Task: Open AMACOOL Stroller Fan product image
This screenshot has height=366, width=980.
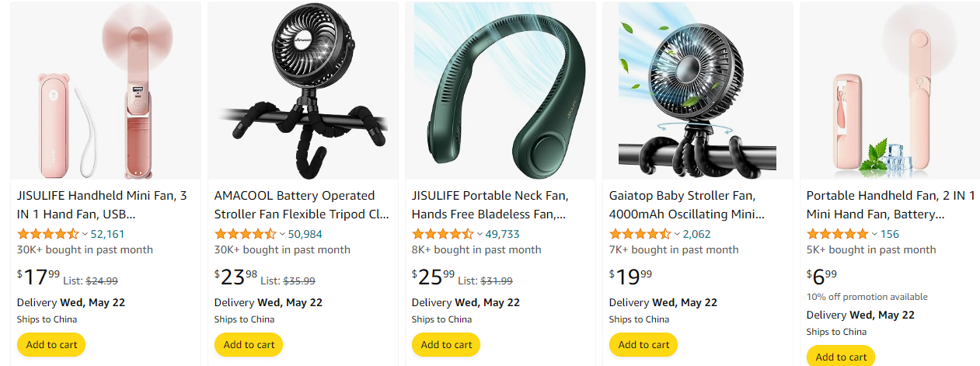Action: (x=303, y=90)
